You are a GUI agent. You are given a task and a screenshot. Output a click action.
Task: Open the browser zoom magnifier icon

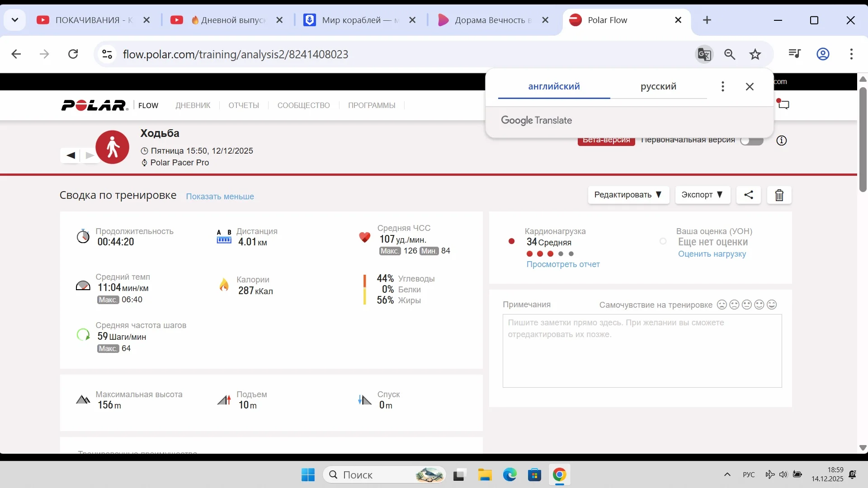coord(730,54)
